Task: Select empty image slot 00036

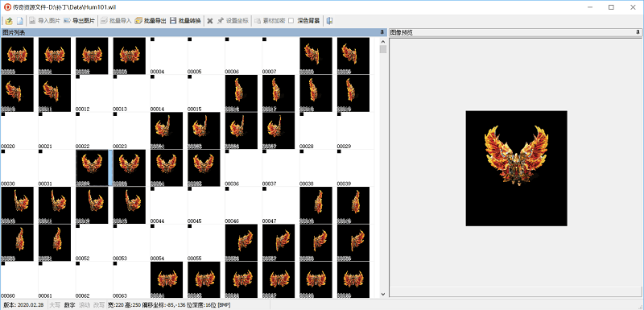Action: [243, 168]
